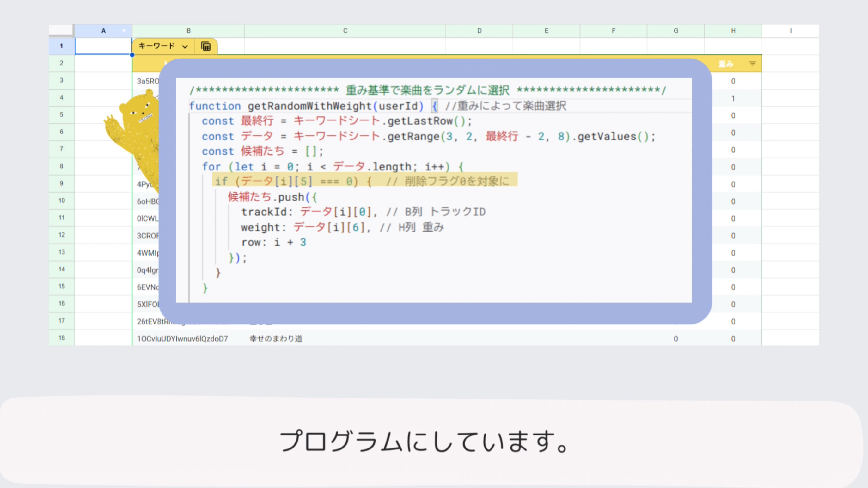868x488 pixels.
Task: Open the filter icon in the 重み header
Action: click(752, 63)
